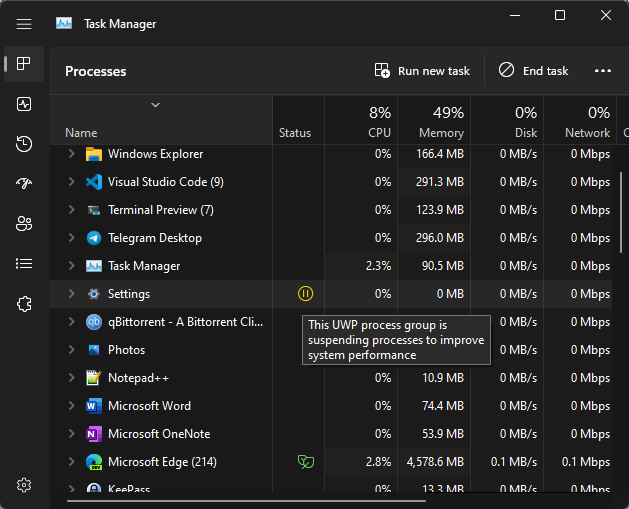The height and width of the screenshot is (509, 629).
Task: Open the Services page in sidebar
Action: 24,304
